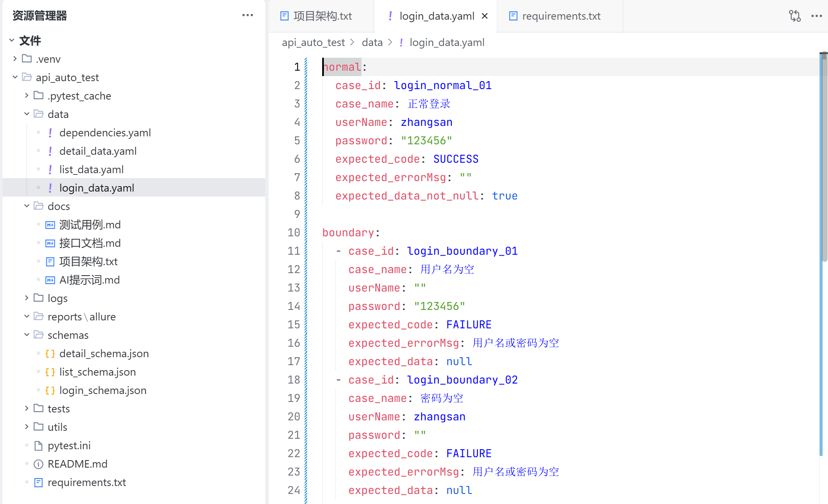
Task: Open README.md info file
Action: click(77, 464)
